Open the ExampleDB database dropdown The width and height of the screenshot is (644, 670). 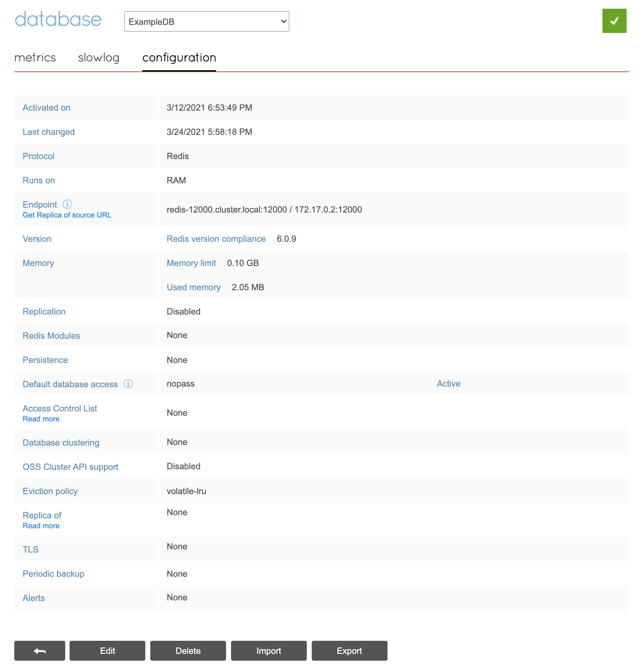pos(206,21)
